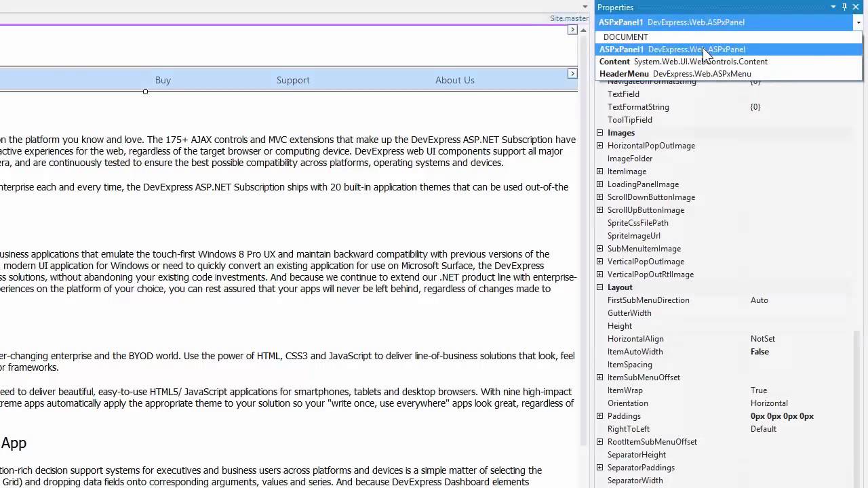The height and width of the screenshot is (488, 868).
Task: Select HeaderMenu in object list
Action: (x=728, y=74)
